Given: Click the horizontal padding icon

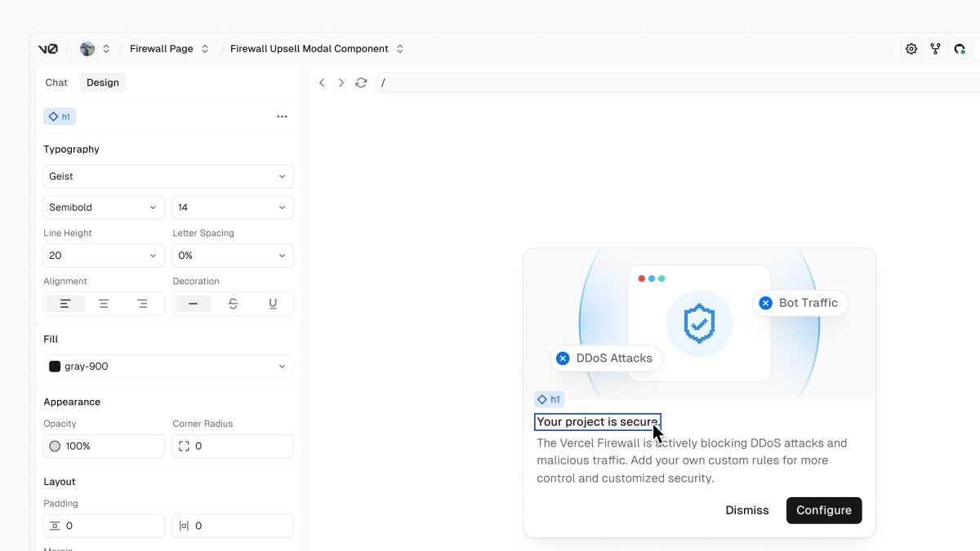Looking at the screenshot, I should point(184,526).
